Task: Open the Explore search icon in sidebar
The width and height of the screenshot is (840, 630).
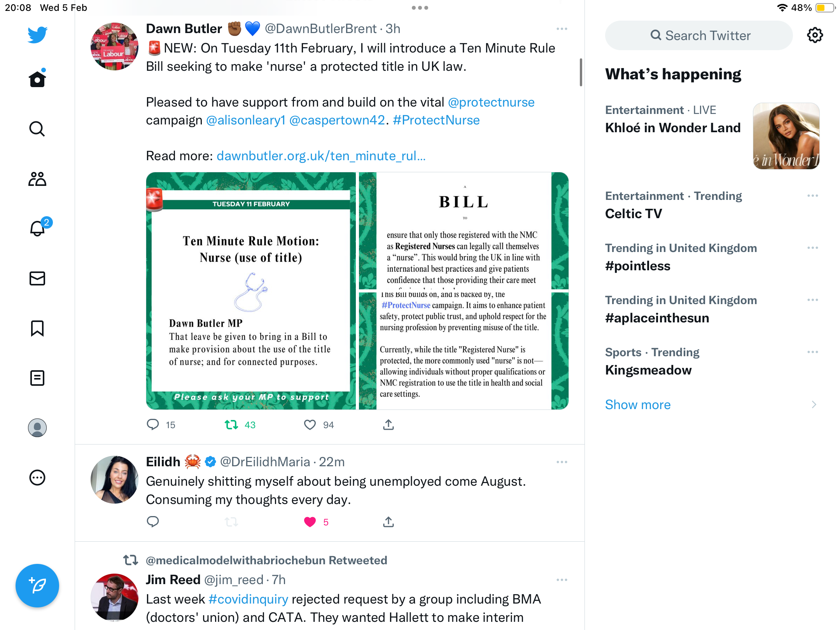Action: coord(37,129)
